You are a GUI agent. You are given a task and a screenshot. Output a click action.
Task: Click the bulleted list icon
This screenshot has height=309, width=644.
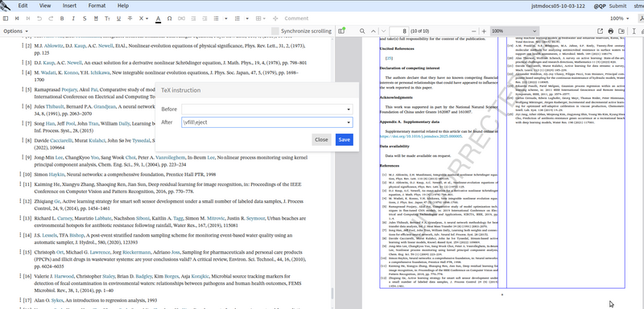point(215,19)
